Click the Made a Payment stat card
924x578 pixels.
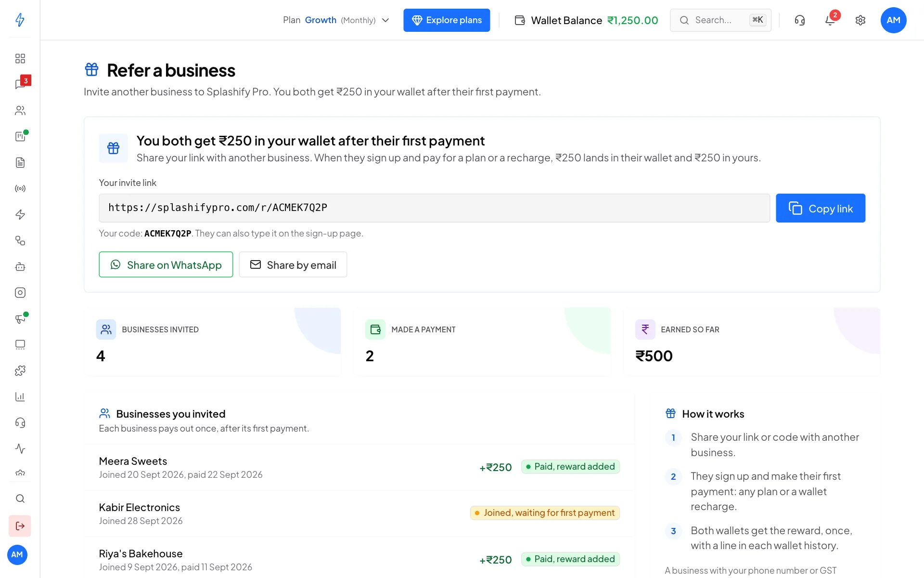[482, 342]
